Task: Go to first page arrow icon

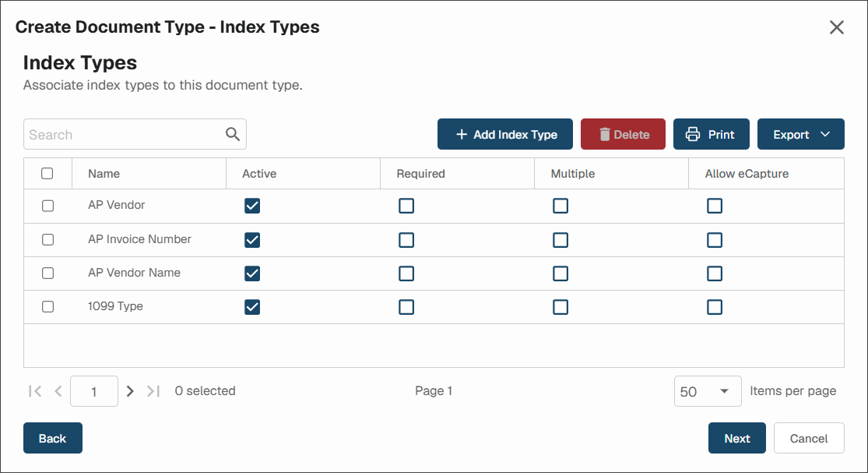Action: point(35,391)
